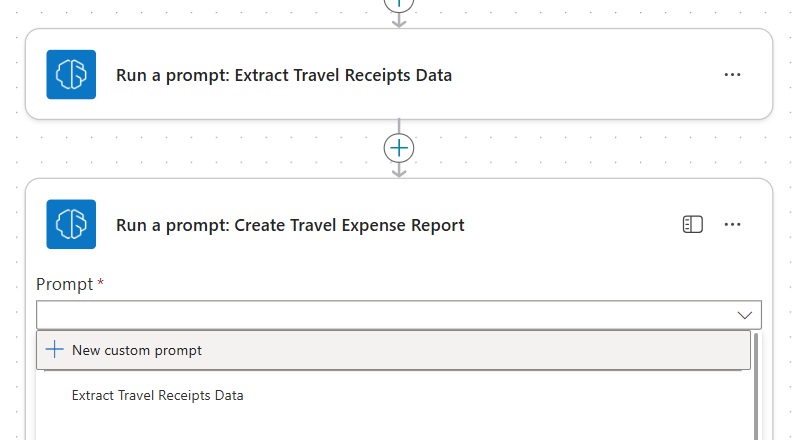Click the plus icon beside New custom prompt

click(x=55, y=350)
